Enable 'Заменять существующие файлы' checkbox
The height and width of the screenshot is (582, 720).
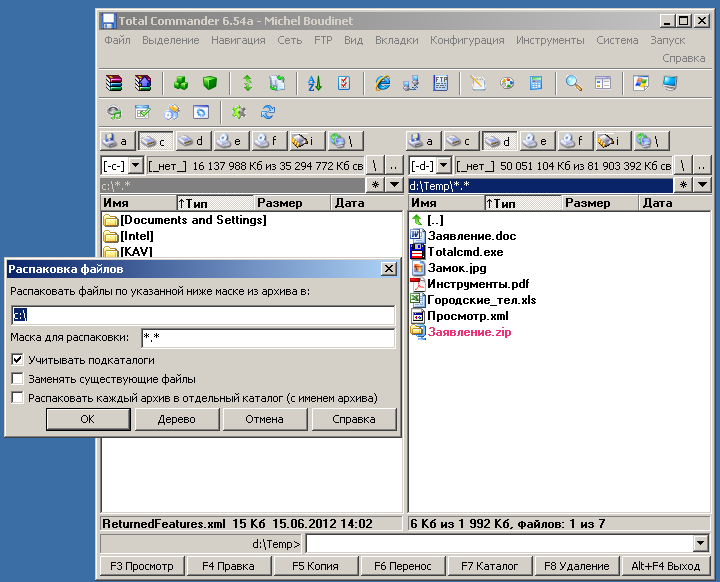click(x=17, y=379)
